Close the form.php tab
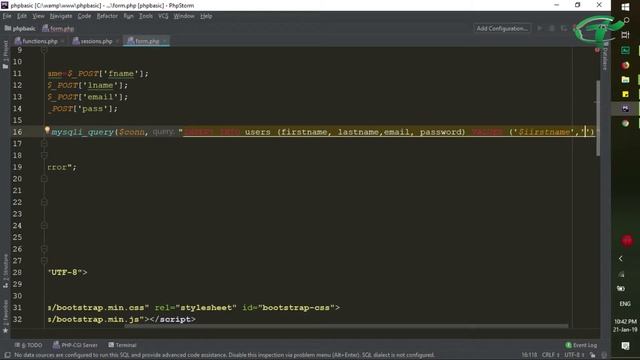The width and height of the screenshot is (640, 360). pyautogui.click(x=164, y=41)
